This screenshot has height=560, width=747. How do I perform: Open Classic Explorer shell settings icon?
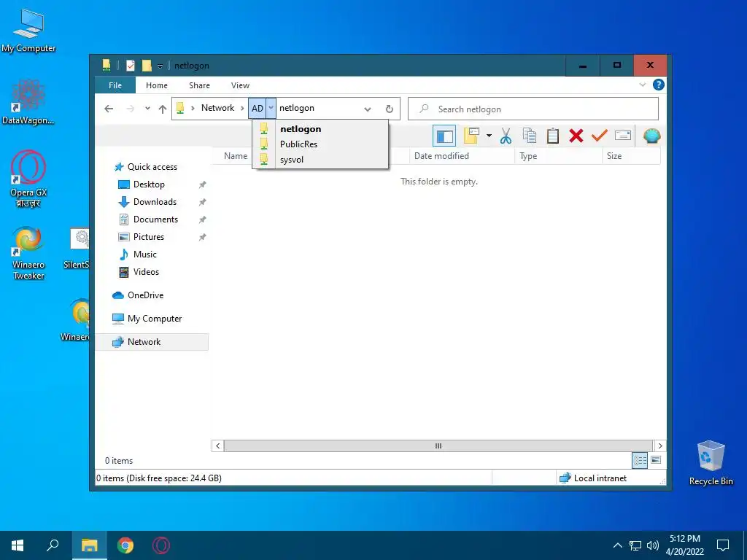pos(651,136)
